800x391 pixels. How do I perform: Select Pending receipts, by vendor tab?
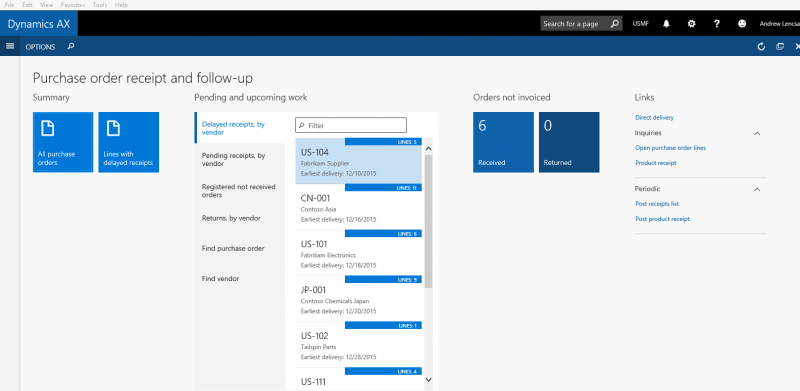(240, 159)
